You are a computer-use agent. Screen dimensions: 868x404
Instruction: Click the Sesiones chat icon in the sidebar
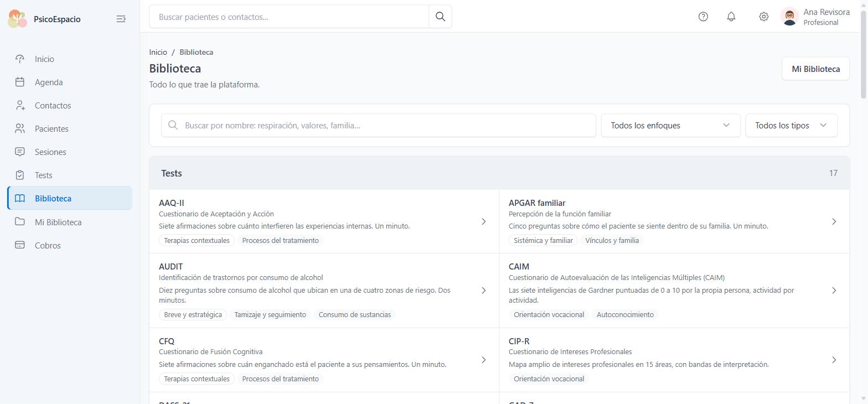tap(20, 152)
